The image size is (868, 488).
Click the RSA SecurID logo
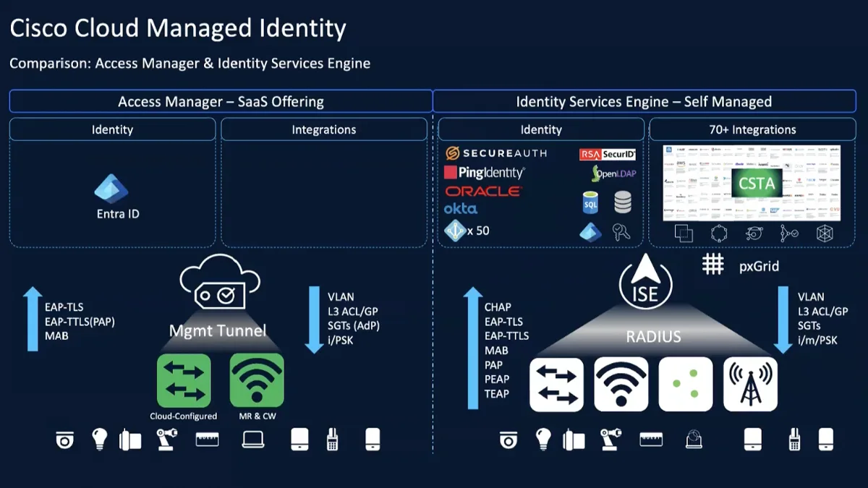(x=608, y=154)
